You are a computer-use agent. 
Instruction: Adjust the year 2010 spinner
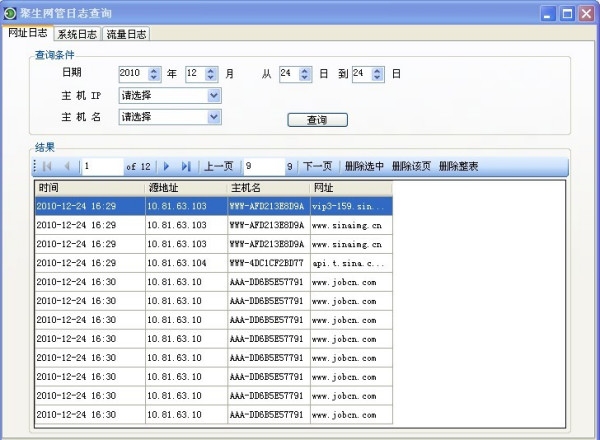[x=154, y=73]
